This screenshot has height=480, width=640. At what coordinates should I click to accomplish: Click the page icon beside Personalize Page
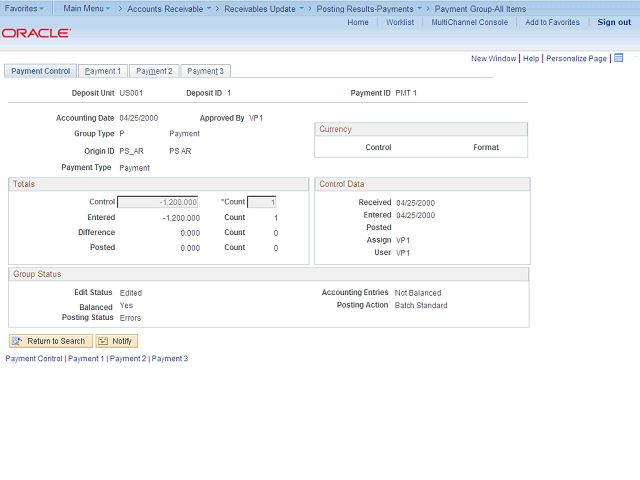pos(619,58)
